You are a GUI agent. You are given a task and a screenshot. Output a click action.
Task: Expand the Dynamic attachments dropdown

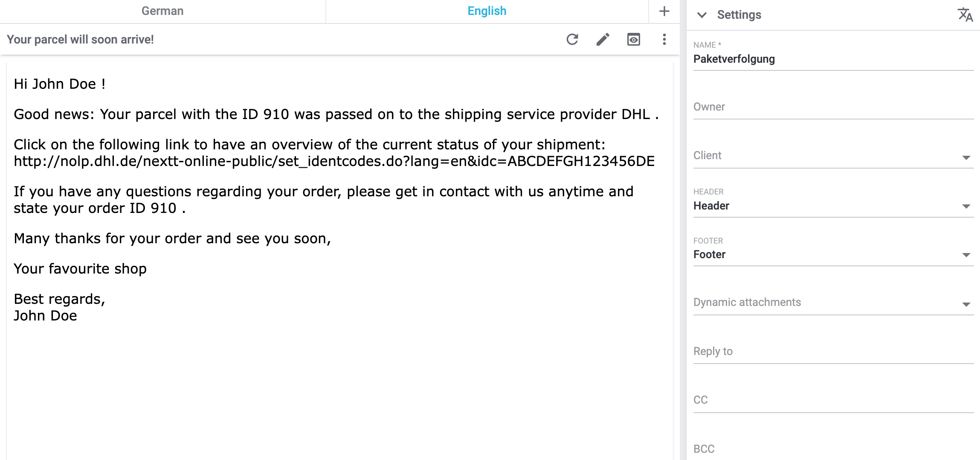point(833,303)
